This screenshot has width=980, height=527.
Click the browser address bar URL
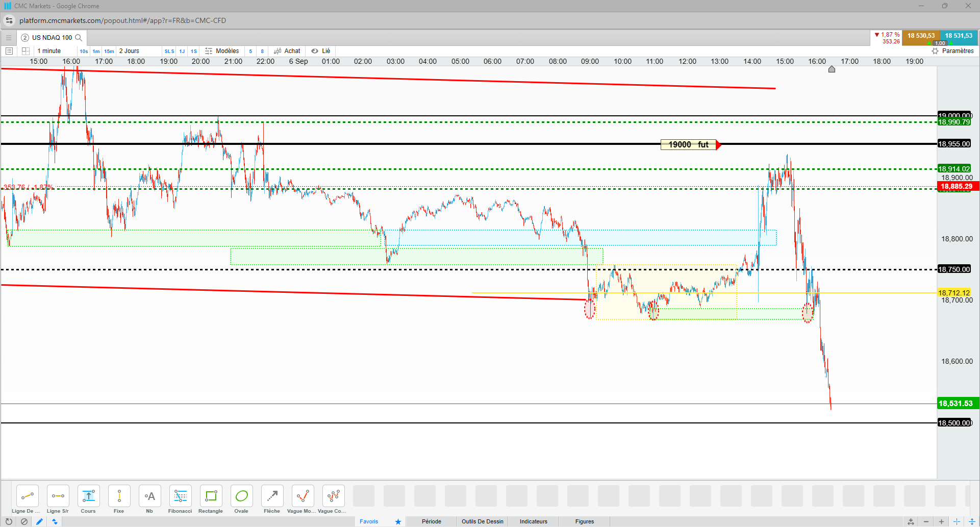click(x=122, y=20)
